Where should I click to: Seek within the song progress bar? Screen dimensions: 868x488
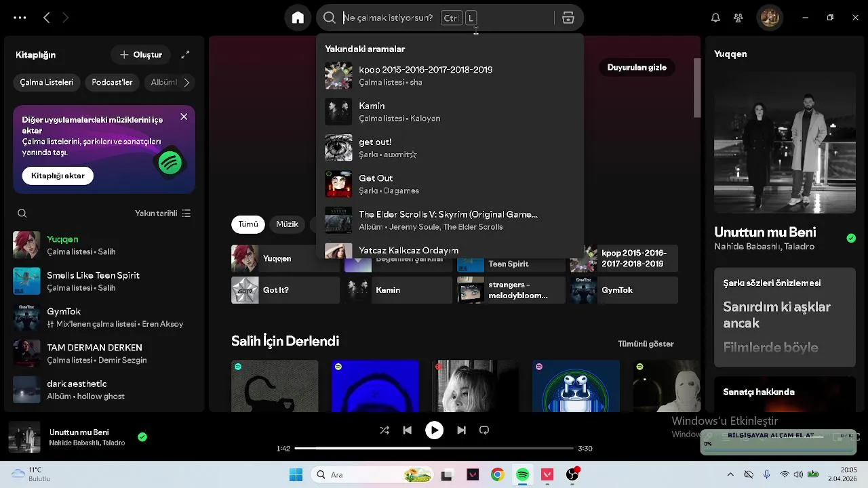(x=434, y=448)
